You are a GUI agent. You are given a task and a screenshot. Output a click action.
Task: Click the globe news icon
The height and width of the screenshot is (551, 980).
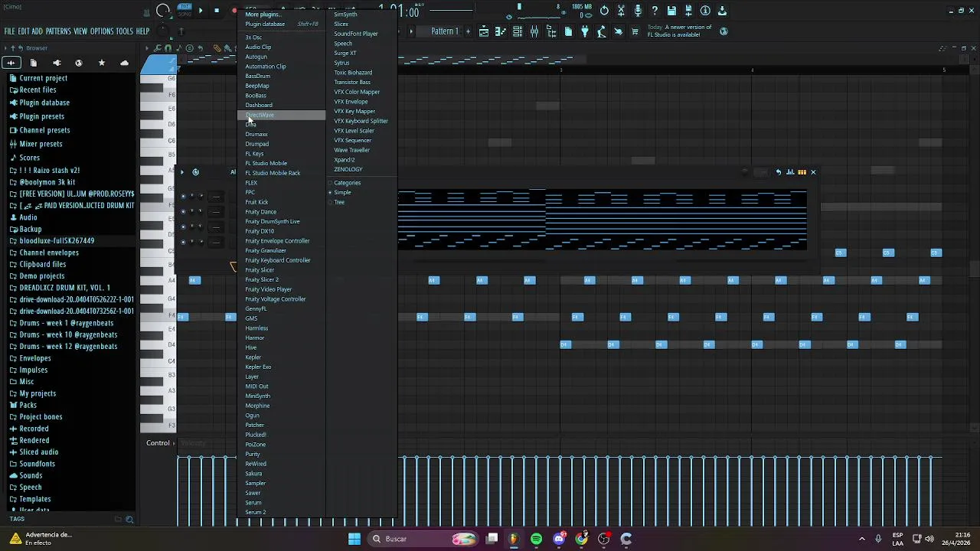pos(724,31)
